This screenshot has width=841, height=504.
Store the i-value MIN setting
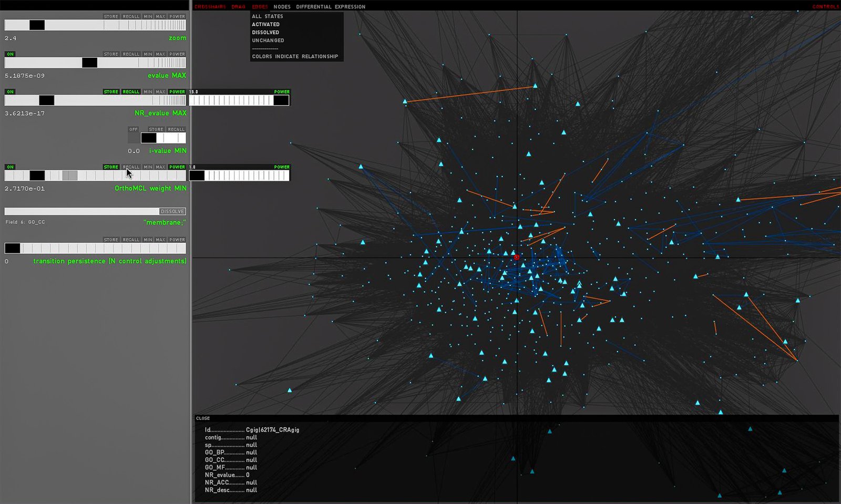156,129
